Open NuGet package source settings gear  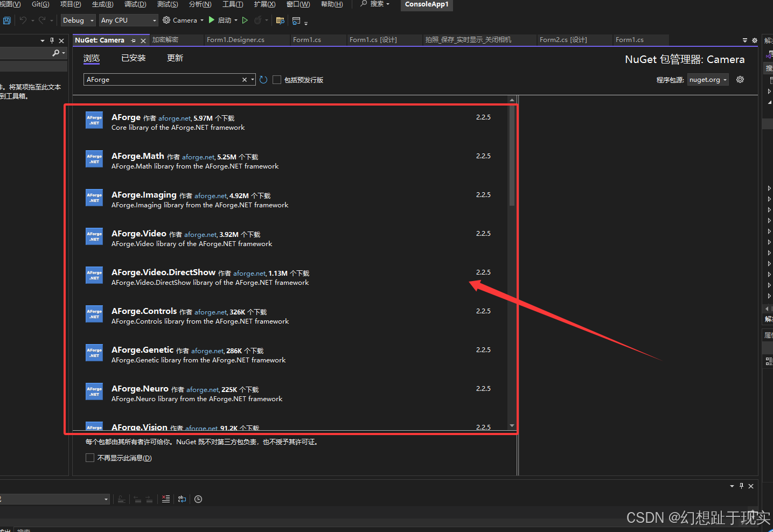[x=740, y=80]
